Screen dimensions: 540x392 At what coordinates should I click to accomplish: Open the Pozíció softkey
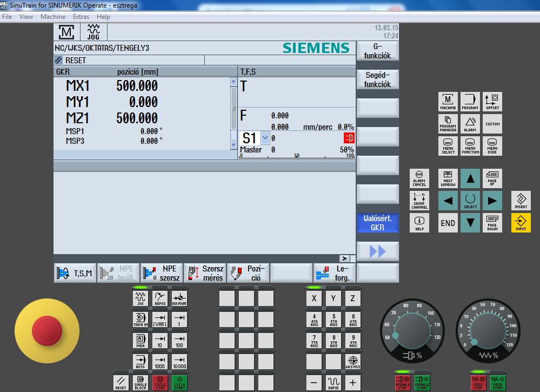point(248,273)
